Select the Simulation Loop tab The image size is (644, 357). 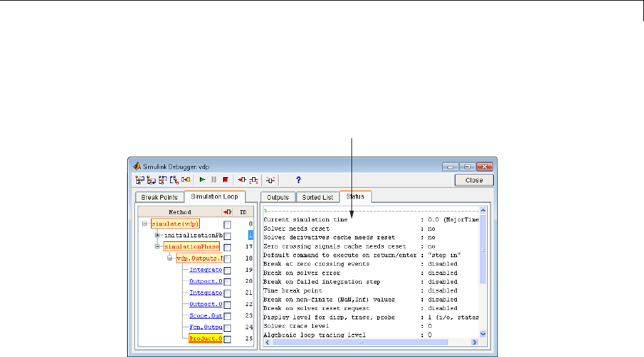point(214,196)
